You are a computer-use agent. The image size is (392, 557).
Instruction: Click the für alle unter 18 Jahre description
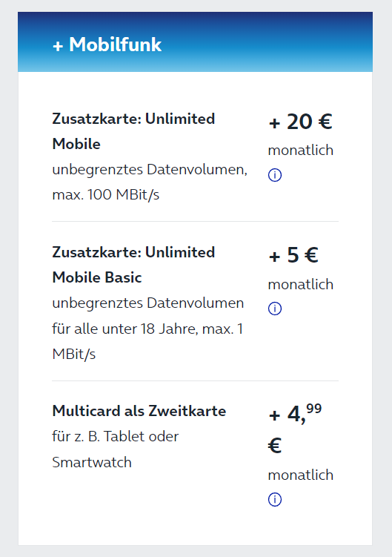[124, 329]
